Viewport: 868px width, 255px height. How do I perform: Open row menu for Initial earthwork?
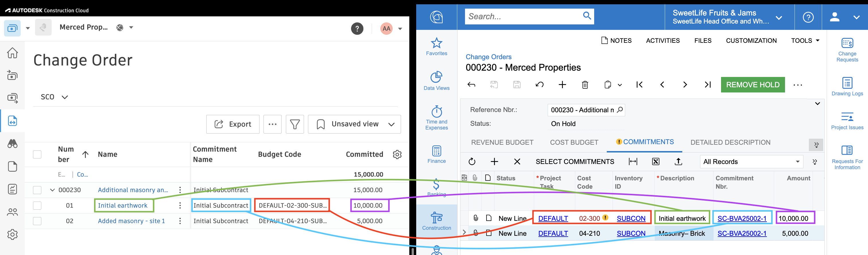[x=180, y=205]
